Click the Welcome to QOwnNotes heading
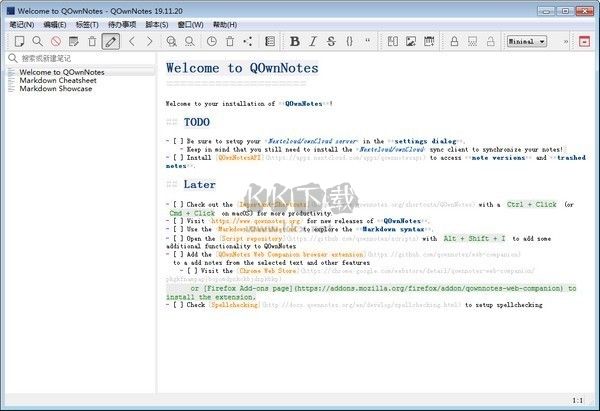600x411 pixels. (242, 68)
